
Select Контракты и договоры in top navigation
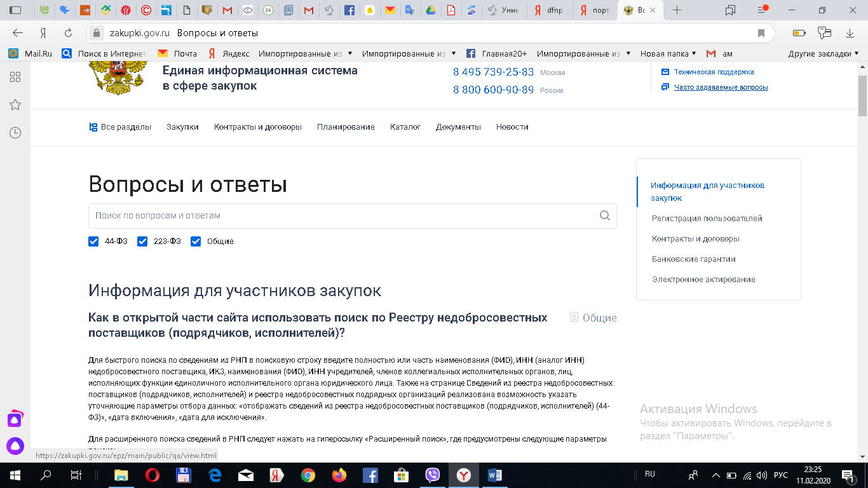[257, 127]
